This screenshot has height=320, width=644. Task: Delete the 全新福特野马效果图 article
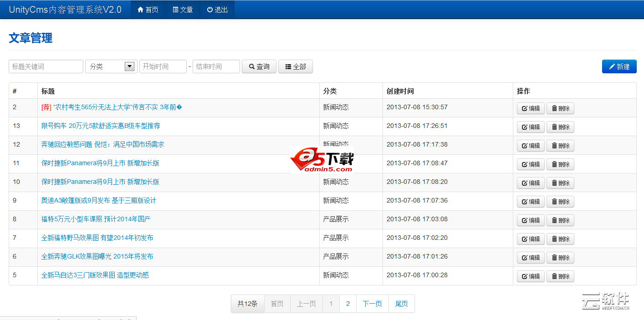point(560,239)
